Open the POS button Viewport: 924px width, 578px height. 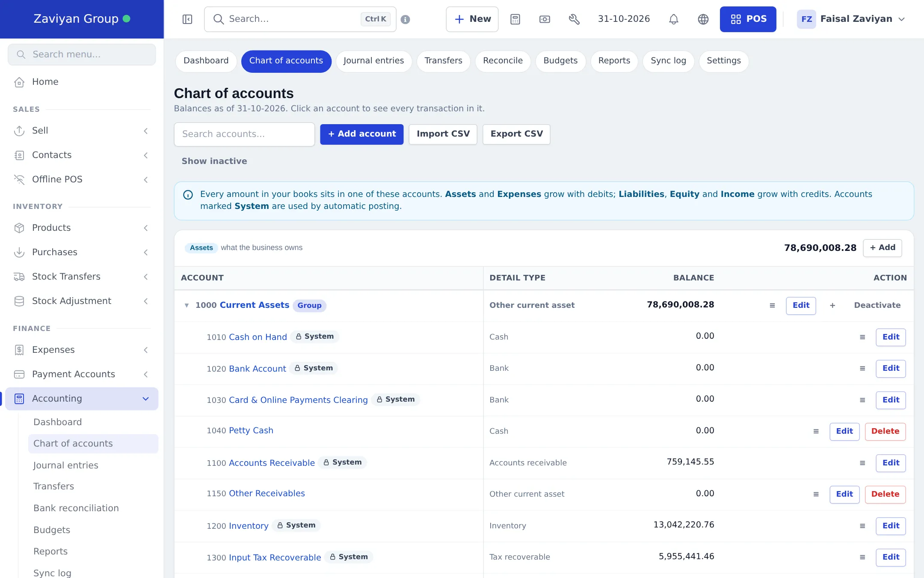[x=748, y=19]
